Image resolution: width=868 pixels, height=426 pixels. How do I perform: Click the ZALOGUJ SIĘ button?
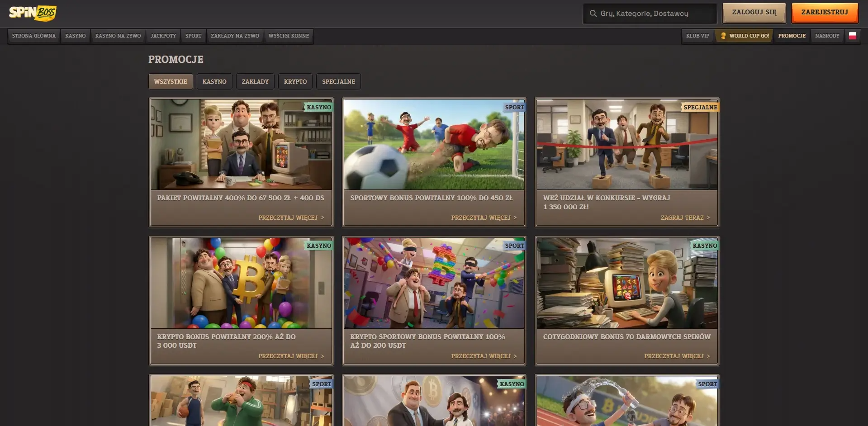pyautogui.click(x=754, y=13)
